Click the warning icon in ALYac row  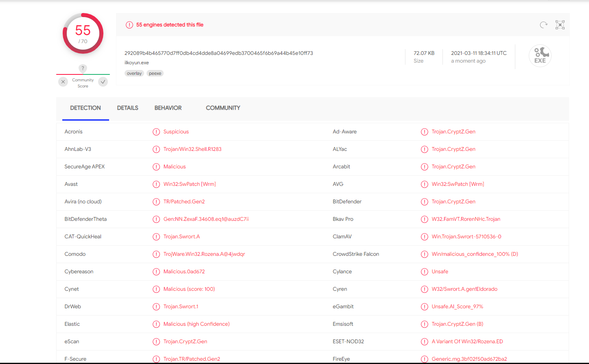click(425, 149)
